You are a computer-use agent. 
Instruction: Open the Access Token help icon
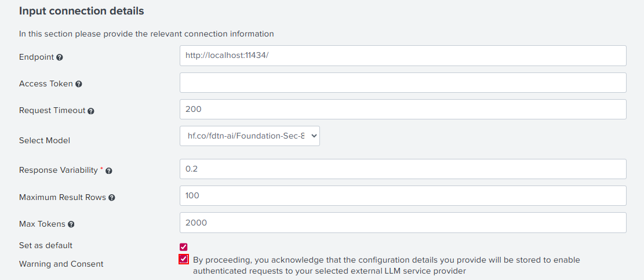78,84
